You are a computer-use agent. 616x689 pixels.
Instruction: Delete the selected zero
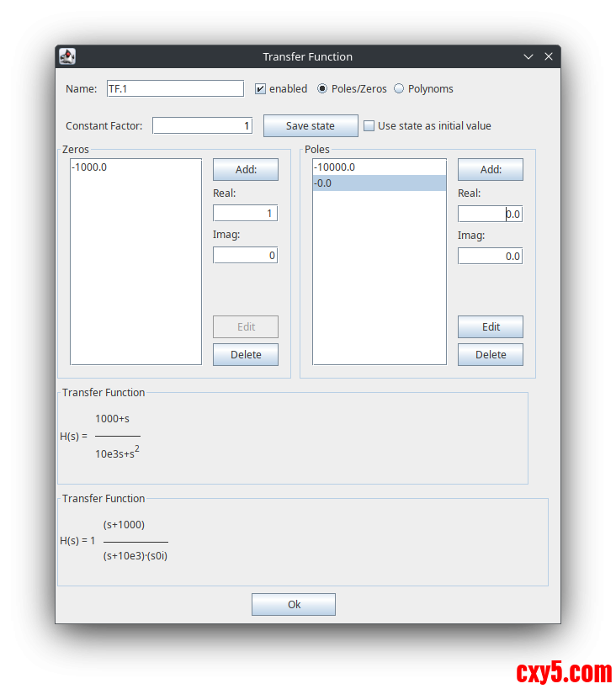pos(245,354)
